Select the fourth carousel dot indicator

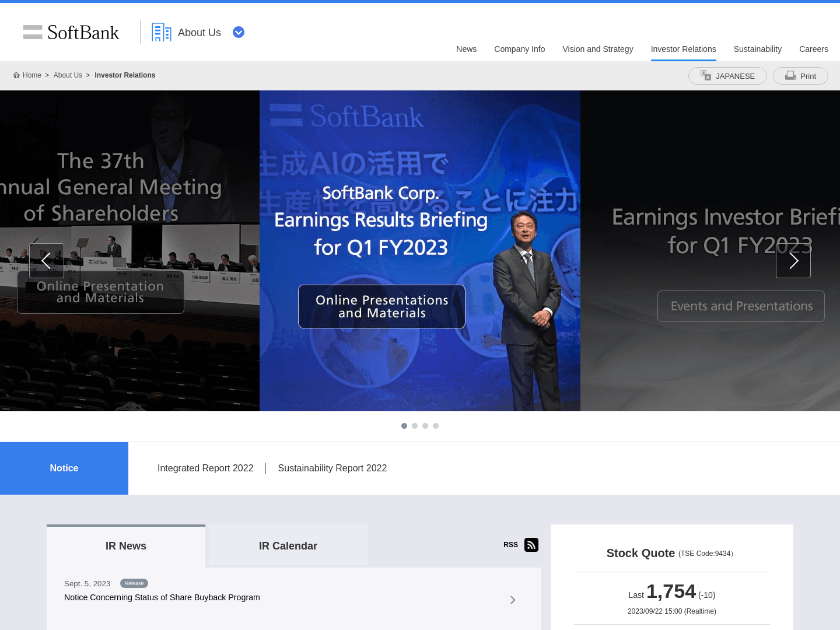tap(436, 426)
